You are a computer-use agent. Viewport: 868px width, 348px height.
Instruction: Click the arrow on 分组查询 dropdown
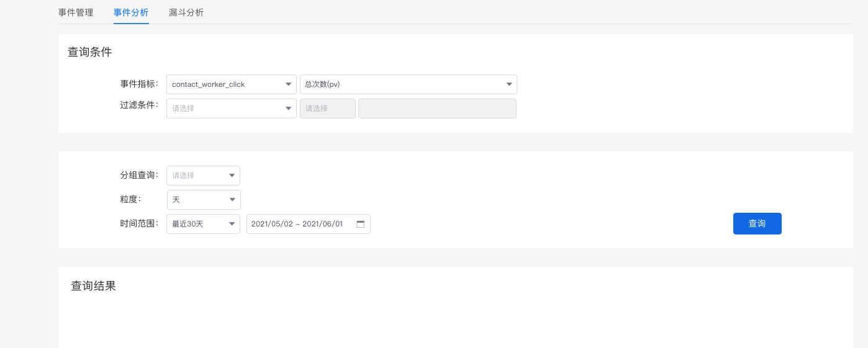(x=232, y=176)
